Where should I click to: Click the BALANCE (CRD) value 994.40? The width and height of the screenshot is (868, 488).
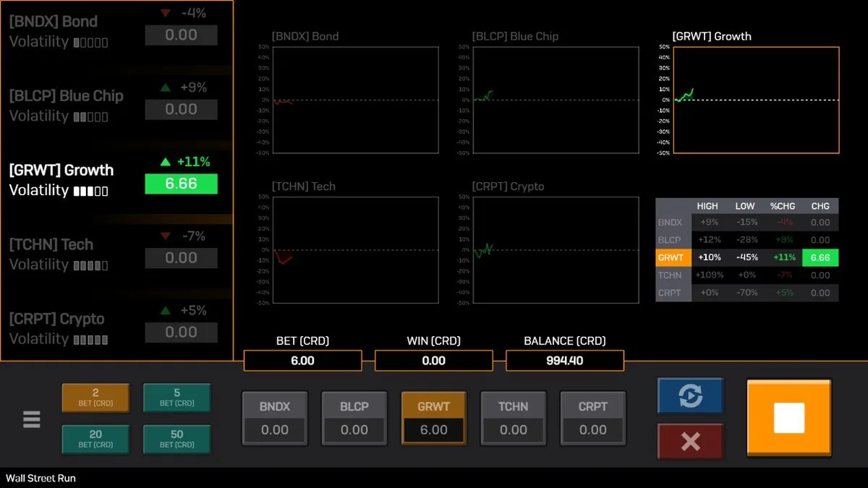(565, 360)
